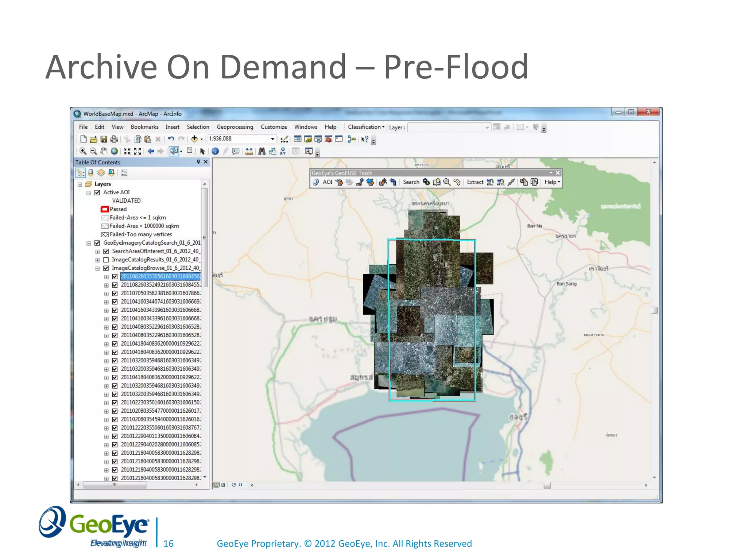Expand the SearchAreaOfInterest layer node

coord(97,252)
